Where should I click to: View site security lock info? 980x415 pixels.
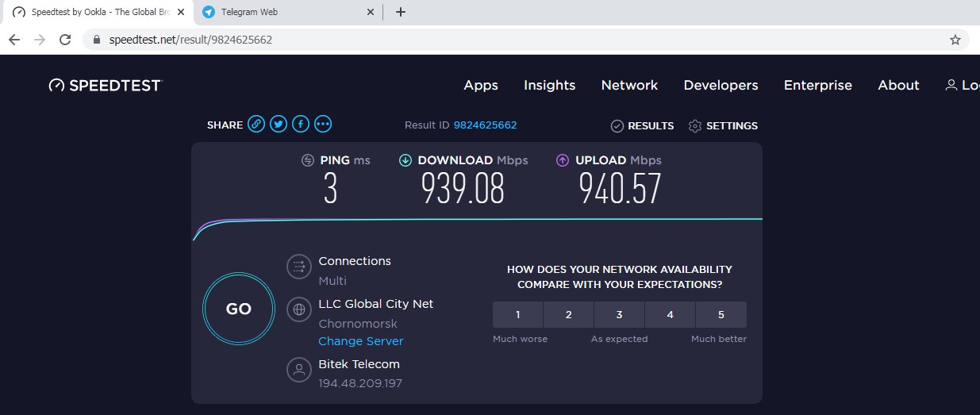click(x=98, y=39)
